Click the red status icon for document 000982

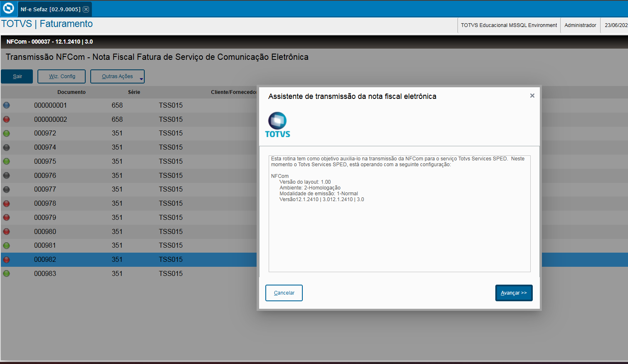coord(7,260)
